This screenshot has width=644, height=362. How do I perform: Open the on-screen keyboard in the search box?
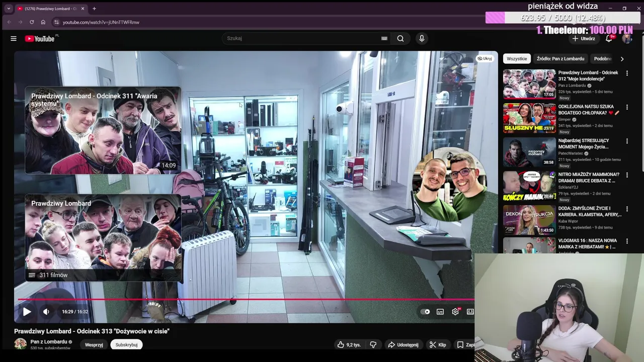click(x=384, y=38)
